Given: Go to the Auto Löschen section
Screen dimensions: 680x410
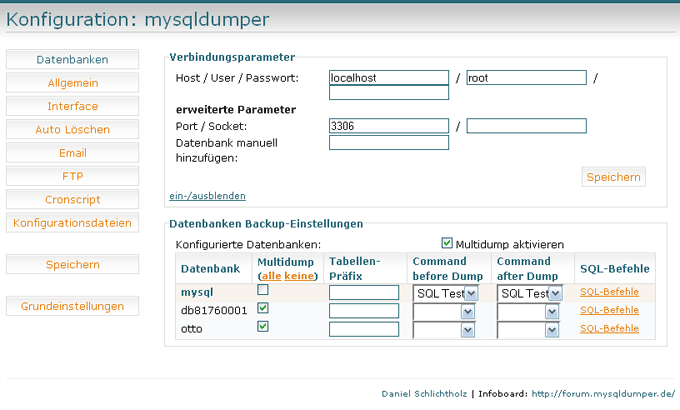Looking at the screenshot, I should coord(72,129).
